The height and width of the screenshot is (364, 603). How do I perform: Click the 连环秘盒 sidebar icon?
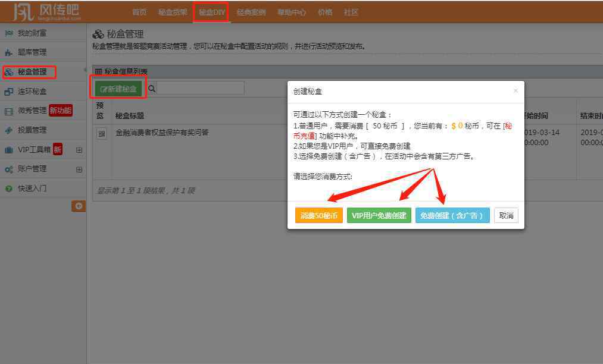coord(9,92)
